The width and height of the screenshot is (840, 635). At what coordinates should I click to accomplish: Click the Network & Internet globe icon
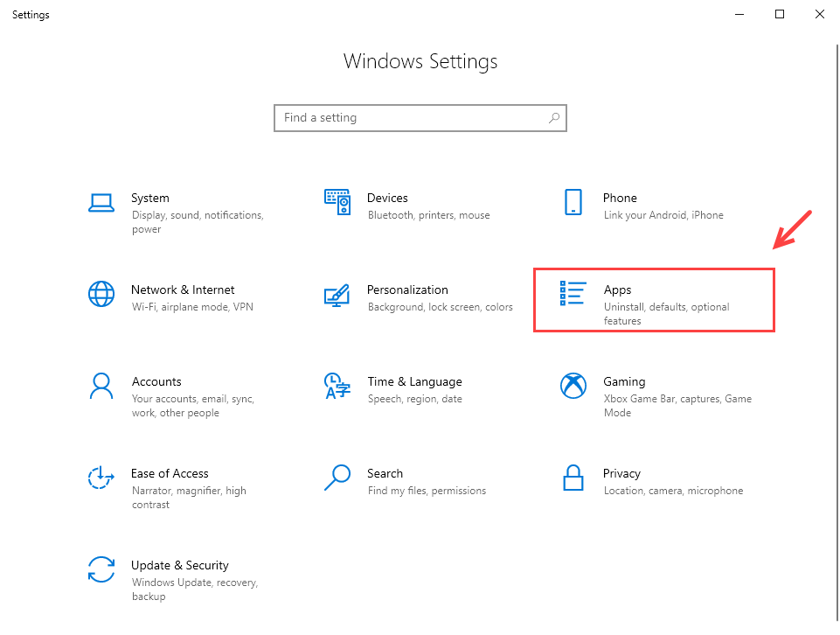coord(101,294)
